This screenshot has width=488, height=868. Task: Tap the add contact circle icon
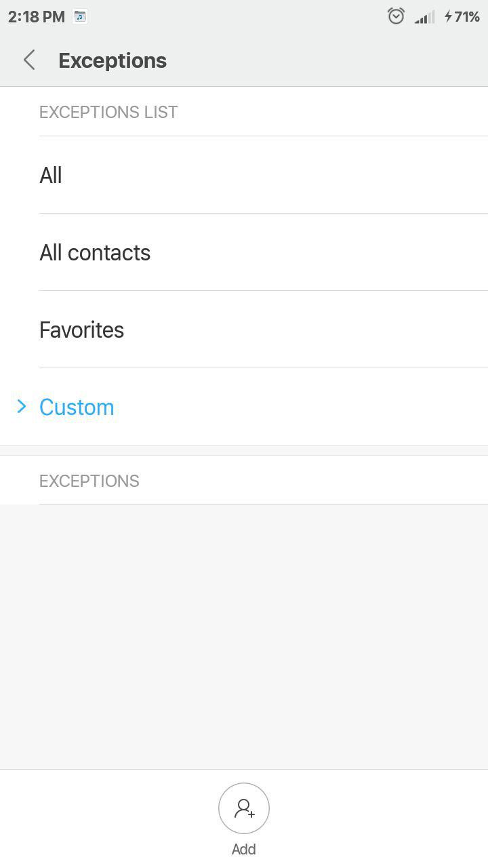[244, 808]
